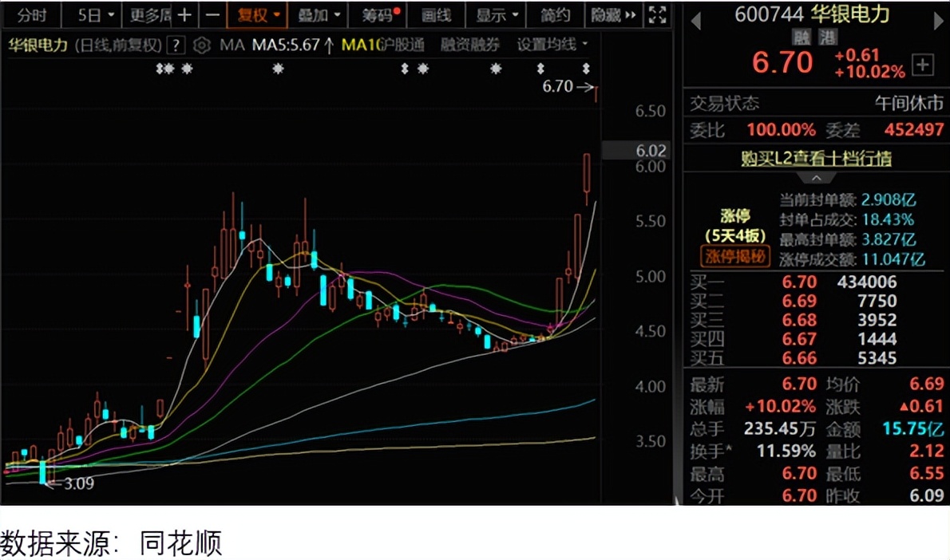950x560 pixels.
Task: Open 更多周期 more periods tab
Action: (150, 15)
